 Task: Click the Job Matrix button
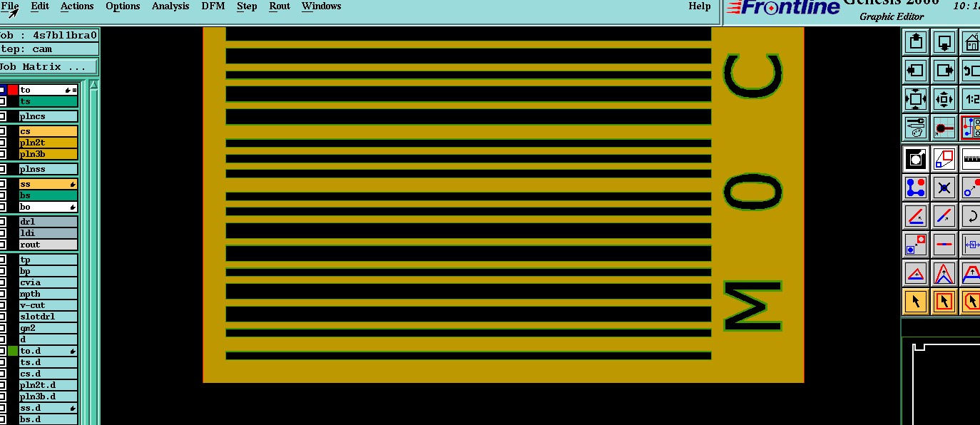click(x=49, y=67)
